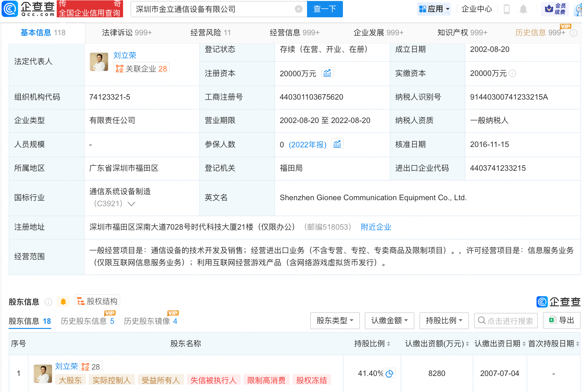Switch to the 历史股东信息 tab
The height and width of the screenshot is (392, 582).
coord(87,321)
